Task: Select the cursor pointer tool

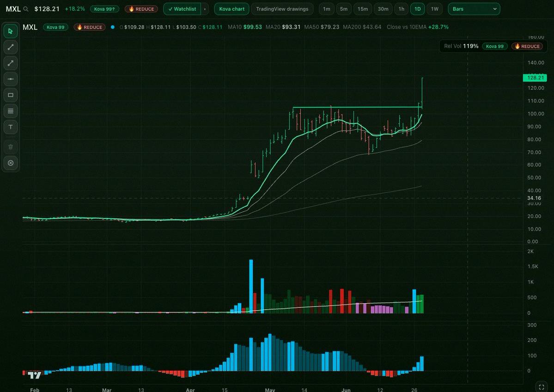Action: 11,31
